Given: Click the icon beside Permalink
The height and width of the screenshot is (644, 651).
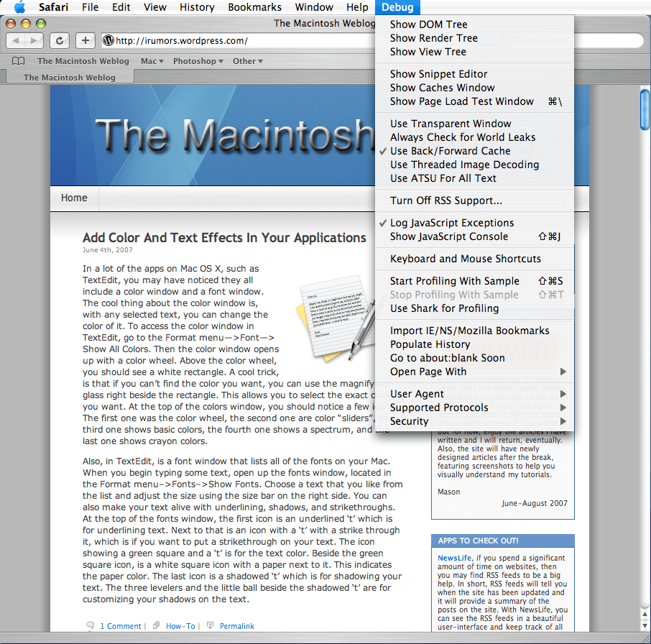Looking at the screenshot, I should pyautogui.click(x=210, y=625).
